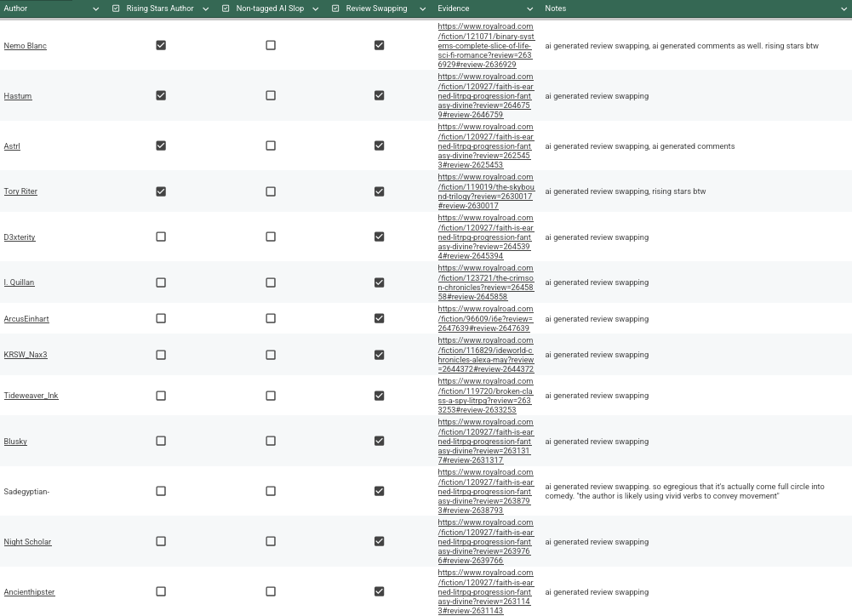
Task: Check Rising Stars Author for KRSW_Nax3
Action: tap(161, 355)
